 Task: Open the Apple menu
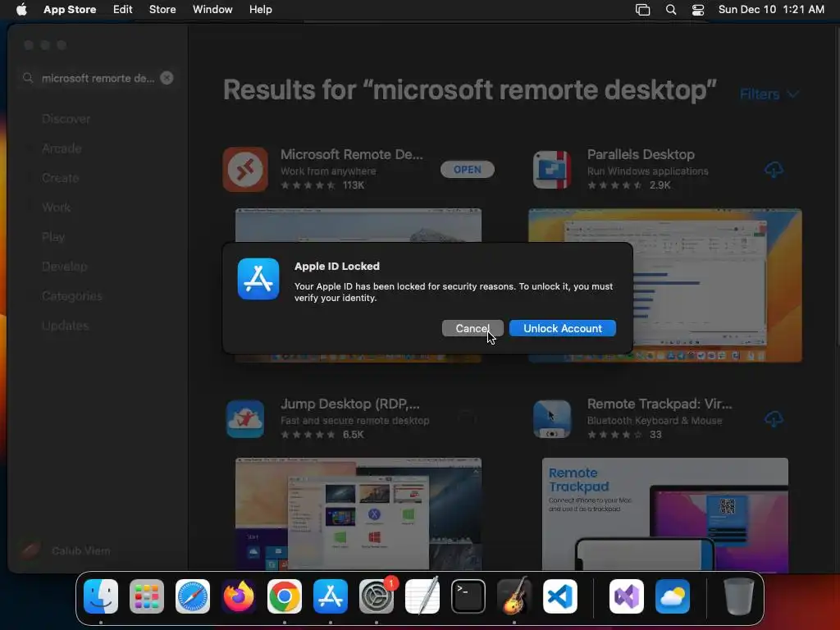pos(21,9)
